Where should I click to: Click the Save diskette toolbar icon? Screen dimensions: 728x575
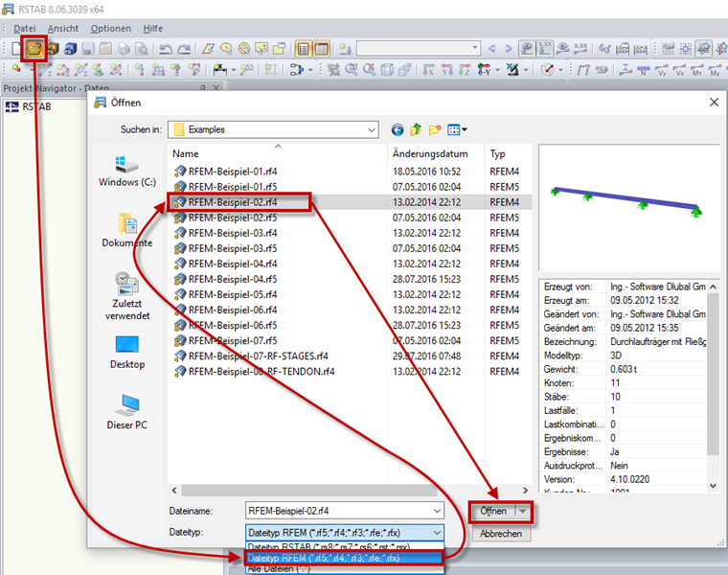[88, 48]
